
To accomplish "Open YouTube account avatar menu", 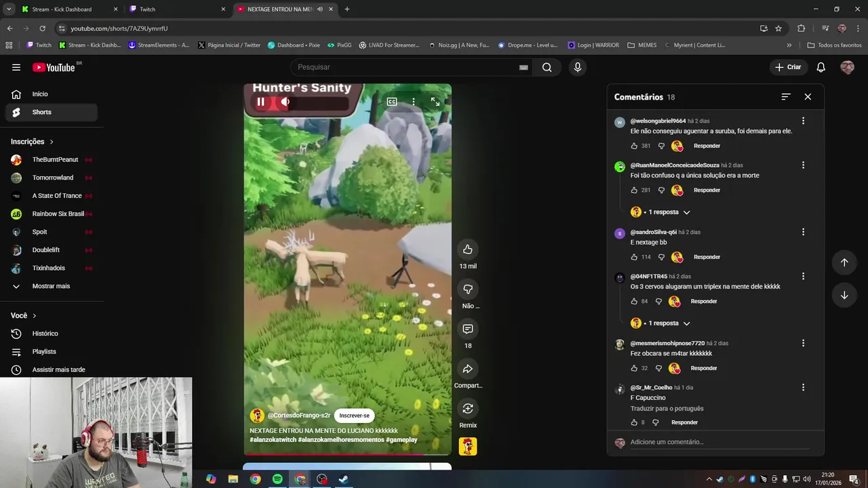I will (847, 67).
